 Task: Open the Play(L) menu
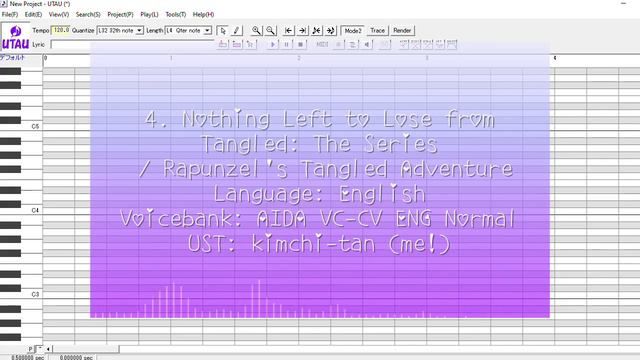click(149, 14)
